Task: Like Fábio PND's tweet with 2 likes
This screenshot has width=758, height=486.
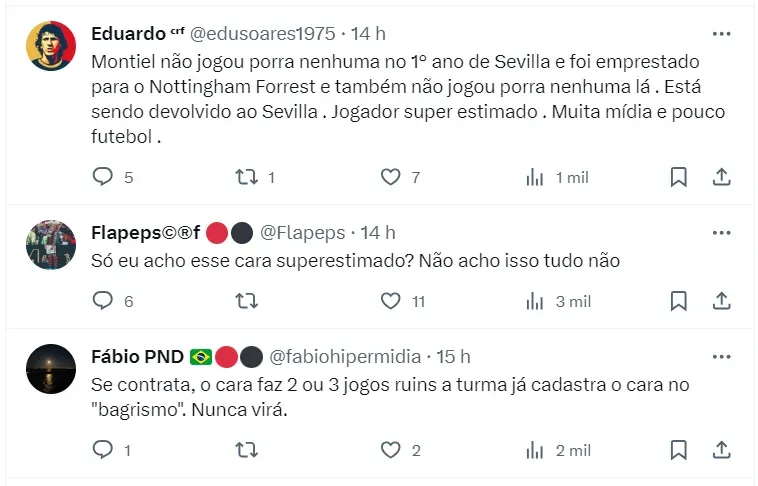Action: tap(391, 451)
